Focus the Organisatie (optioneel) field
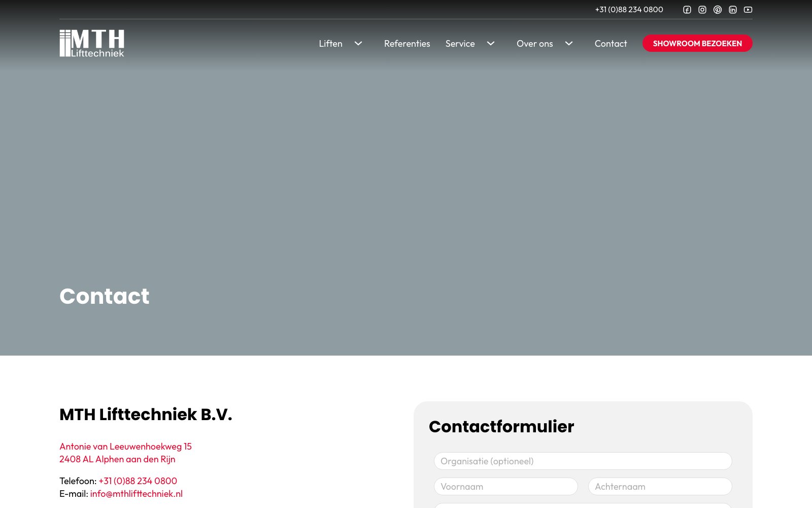Screen dimensions: 812x508 click(583, 461)
